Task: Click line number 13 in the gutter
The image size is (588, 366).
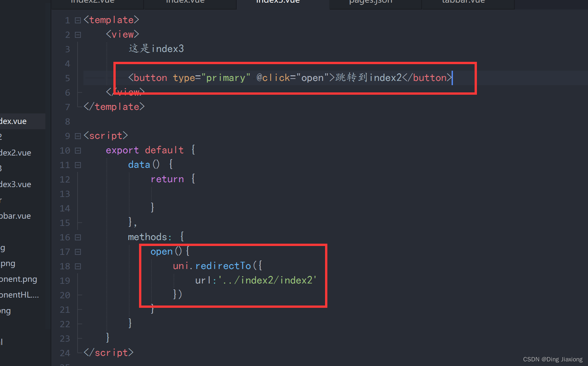Action: coord(65,194)
